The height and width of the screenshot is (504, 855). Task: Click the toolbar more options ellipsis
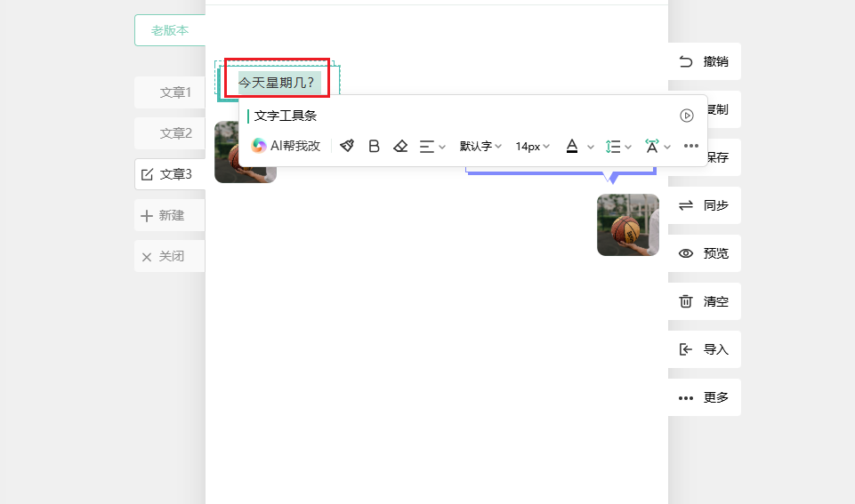[691, 146]
